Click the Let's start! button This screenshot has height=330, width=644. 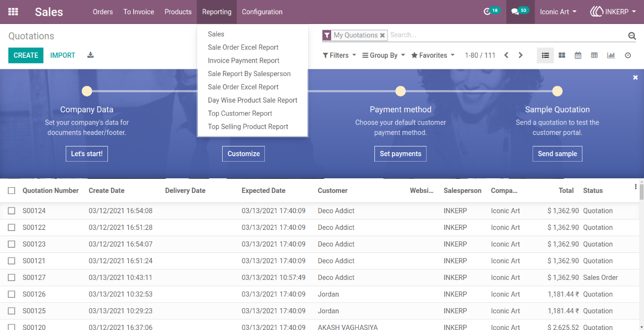[x=87, y=154]
